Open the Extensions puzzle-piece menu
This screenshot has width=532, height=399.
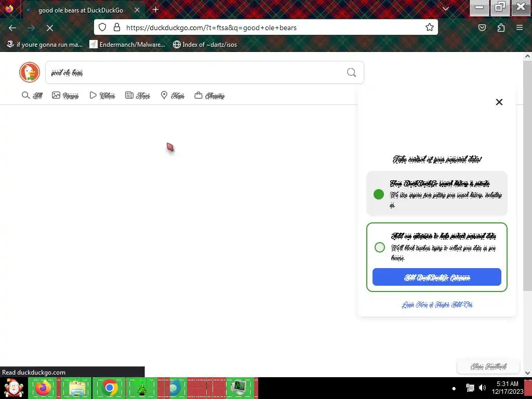[x=501, y=28]
